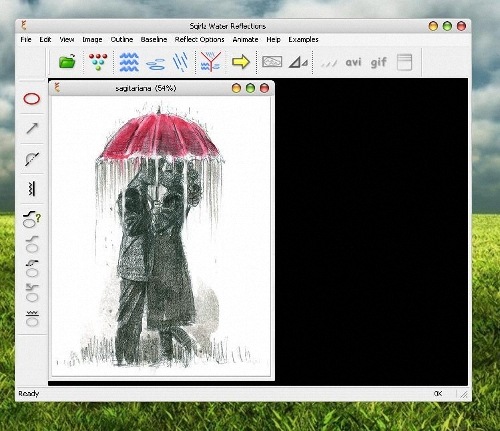
Task: Click the avi export button
Action: pos(353,62)
